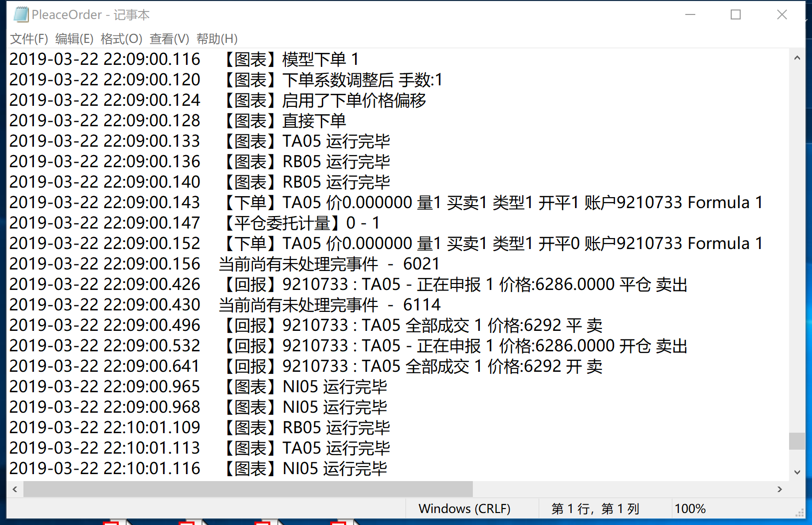The image size is (812, 525).
Task: Click the 正在申报 line with 平仓 卖出
Action: click(349, 284)
